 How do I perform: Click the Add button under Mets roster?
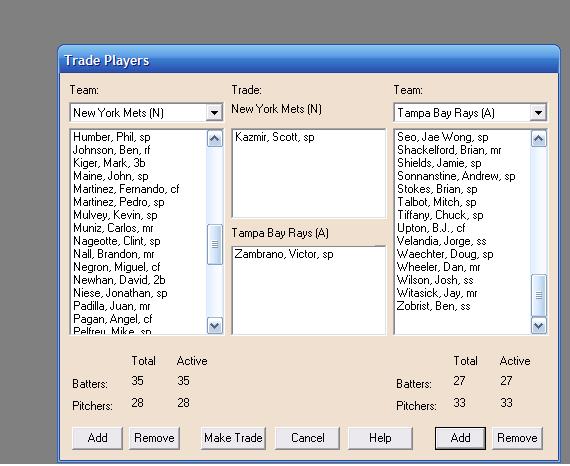coord(97,438)
